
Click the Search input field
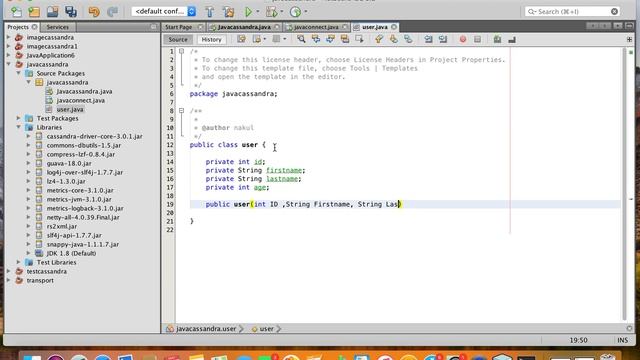tap(572, 11)
